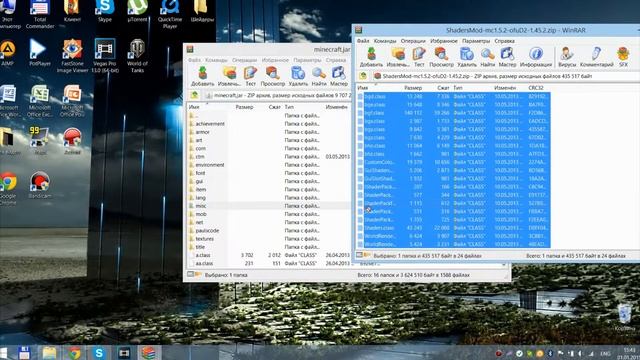Select achievement folder in minecraft.jar

[x=210, y=124]
